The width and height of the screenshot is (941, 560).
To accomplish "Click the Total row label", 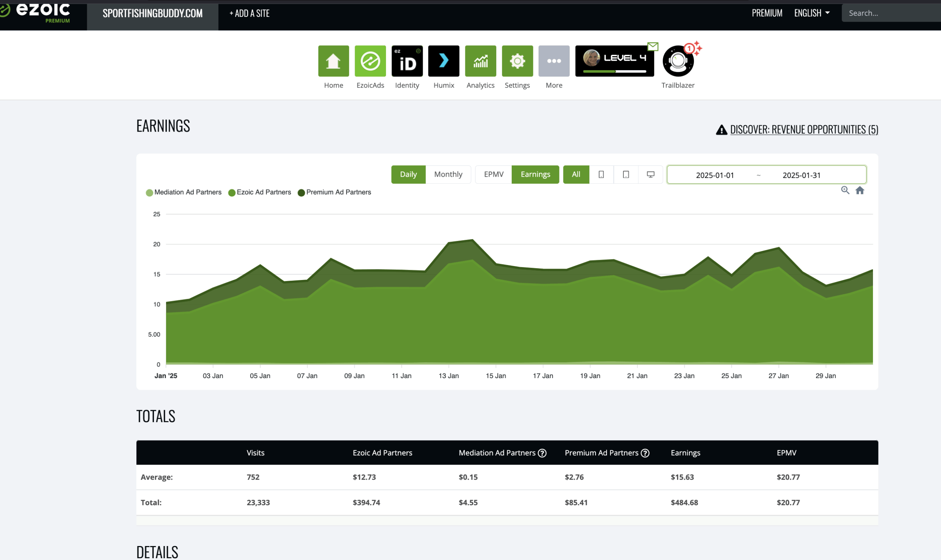I will [x=151, y=503].
